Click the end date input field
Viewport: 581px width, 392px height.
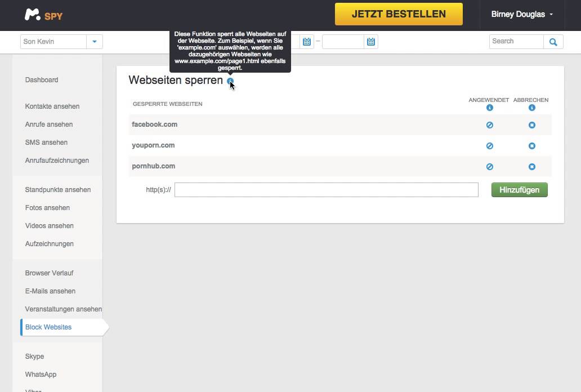(x=343, y=42)
